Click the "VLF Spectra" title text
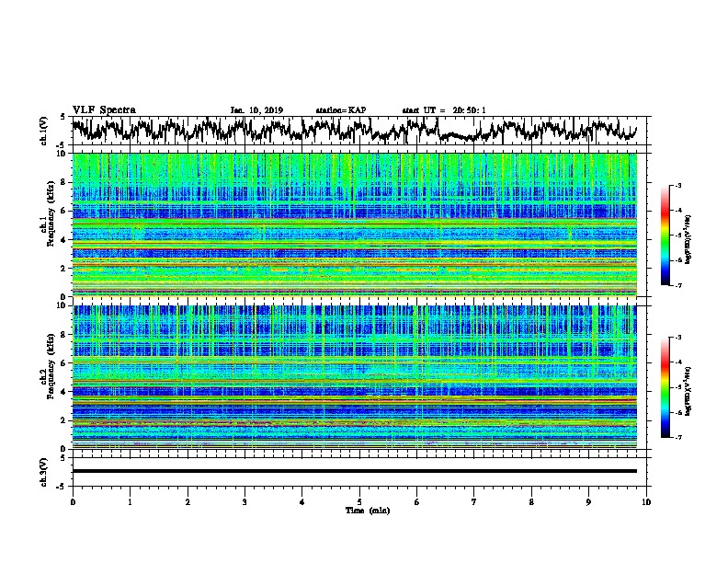728x563 pixels. pyautogui.click(x=104, y=110)
